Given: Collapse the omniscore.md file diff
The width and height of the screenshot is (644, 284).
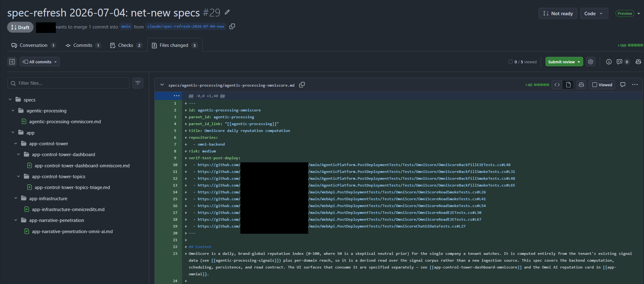Looking at the screenshot, I should (x=162, y=85).
